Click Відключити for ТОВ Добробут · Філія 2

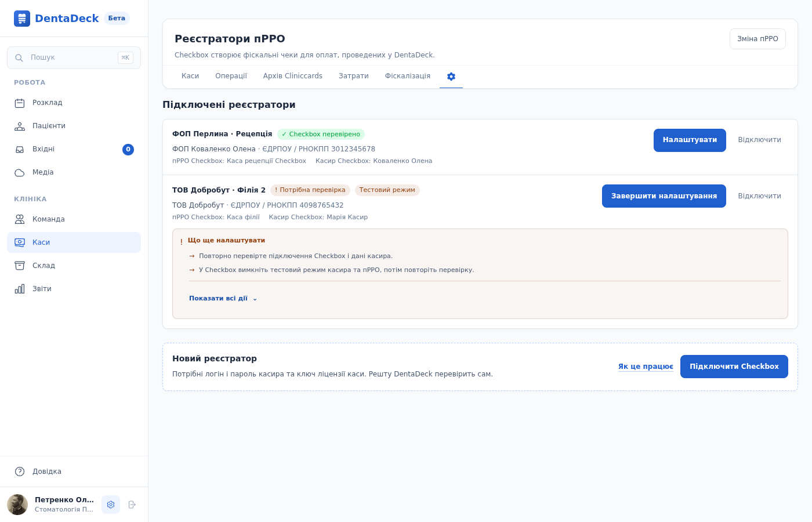(759, 196)
